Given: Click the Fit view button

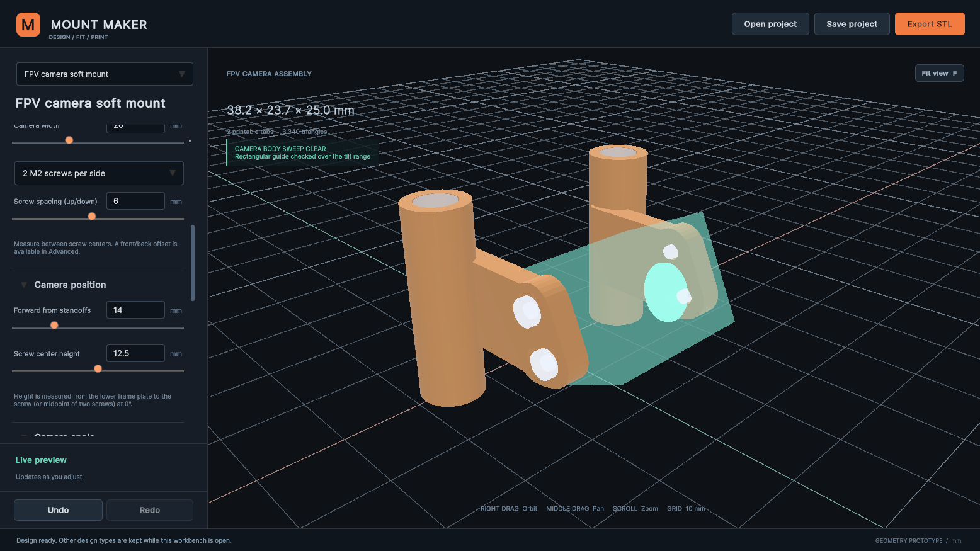Looking at the screenshot, I should (x=939, y=73).
